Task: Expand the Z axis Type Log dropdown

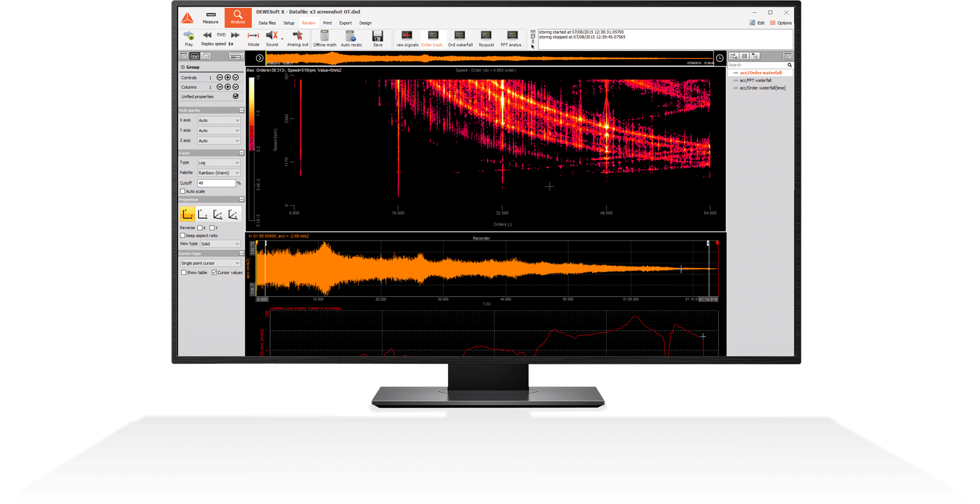Action: pyautogui.click(x=218, y=163)
